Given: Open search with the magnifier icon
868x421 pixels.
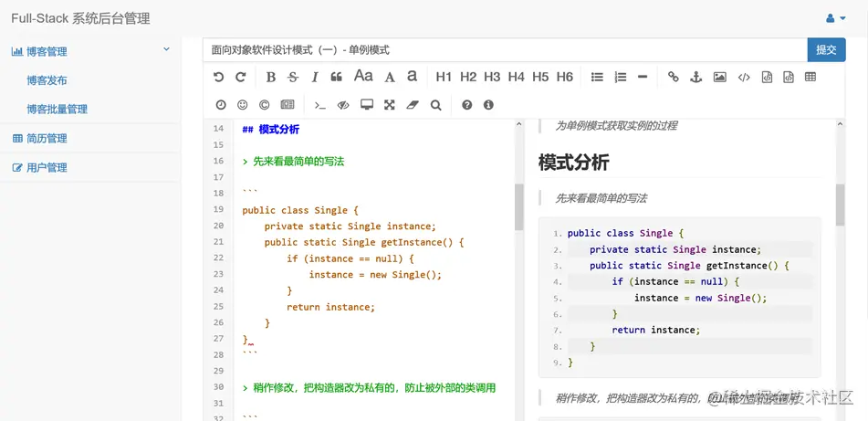Looking at the screenshot, I should [x=435, y=105].
